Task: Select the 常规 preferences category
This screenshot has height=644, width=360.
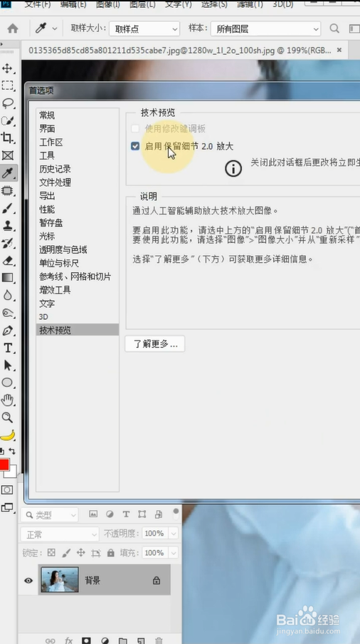Action: [x=77, y=115]
